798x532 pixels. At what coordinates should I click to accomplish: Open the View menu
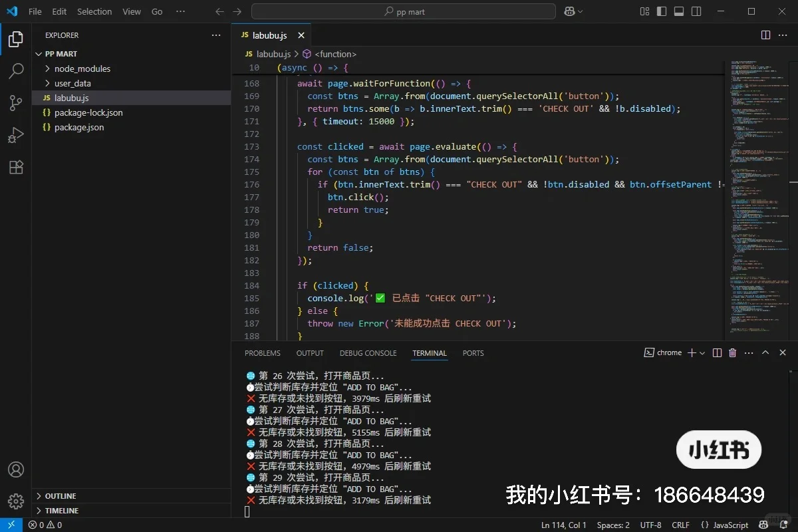point(132,11)
